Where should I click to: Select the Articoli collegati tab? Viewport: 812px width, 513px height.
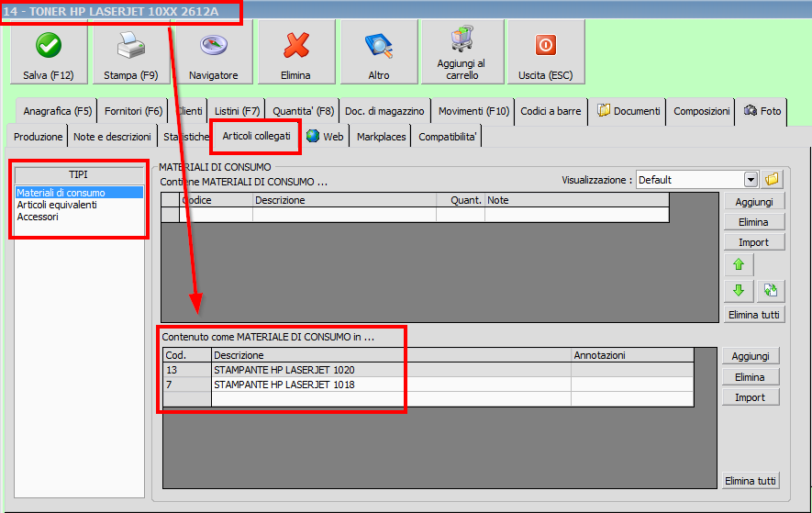point(256,137)
